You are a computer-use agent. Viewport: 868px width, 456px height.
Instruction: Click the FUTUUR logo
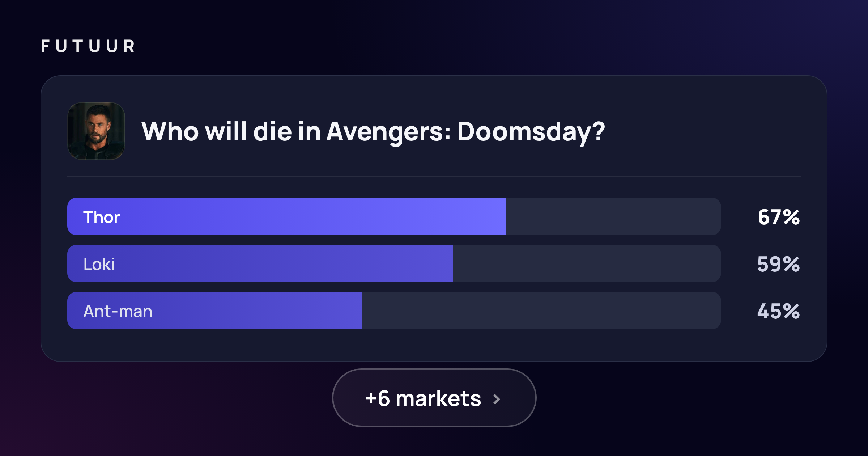coord(88,46)
